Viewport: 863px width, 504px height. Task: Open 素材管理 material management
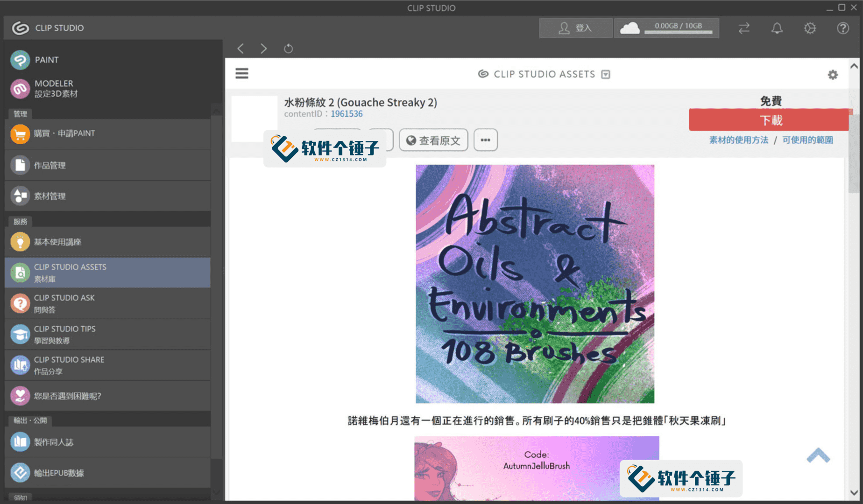click(x=50, y=196)
